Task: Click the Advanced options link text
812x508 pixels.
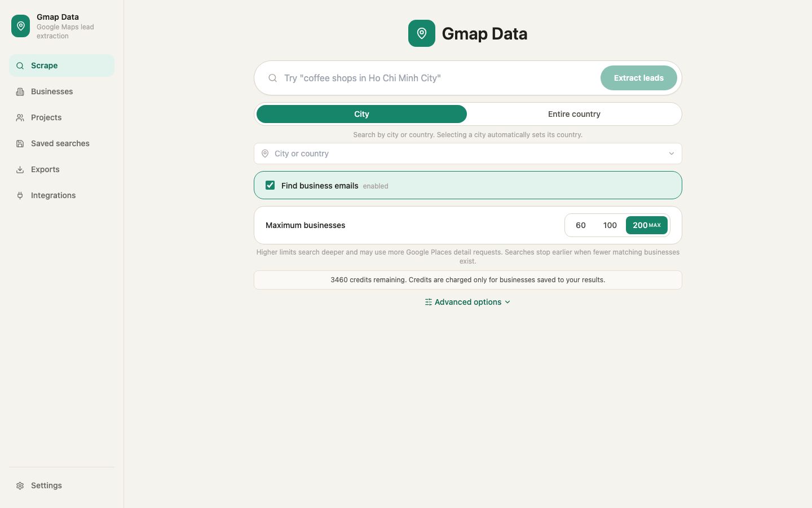Action: point(468,302)
